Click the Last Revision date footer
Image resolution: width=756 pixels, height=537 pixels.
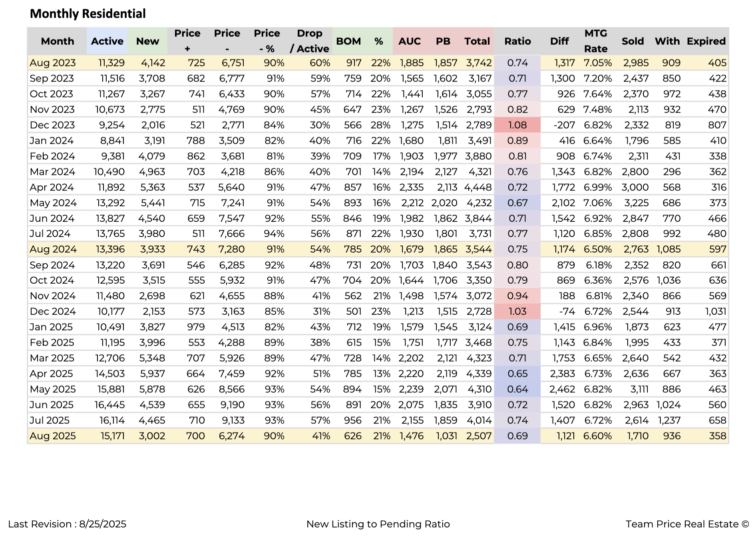pos(67,524)
